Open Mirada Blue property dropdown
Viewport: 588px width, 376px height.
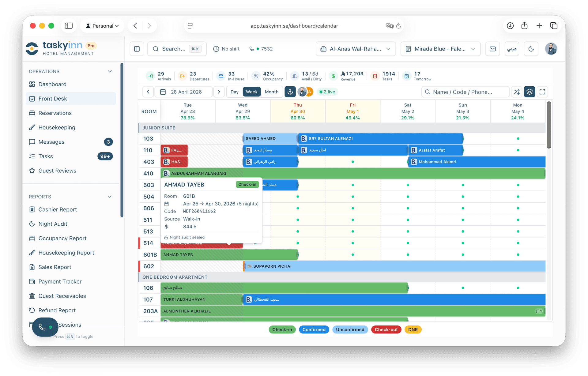440,49
